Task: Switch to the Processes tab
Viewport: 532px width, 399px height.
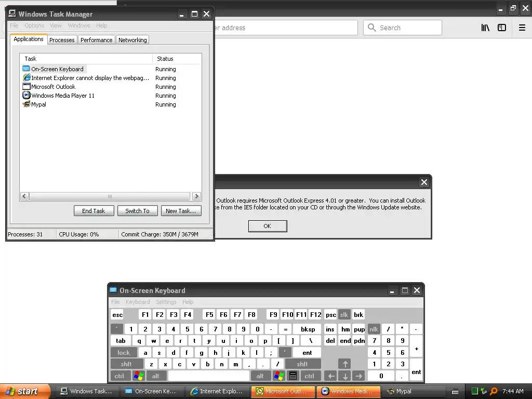Action: click(62, 39)
